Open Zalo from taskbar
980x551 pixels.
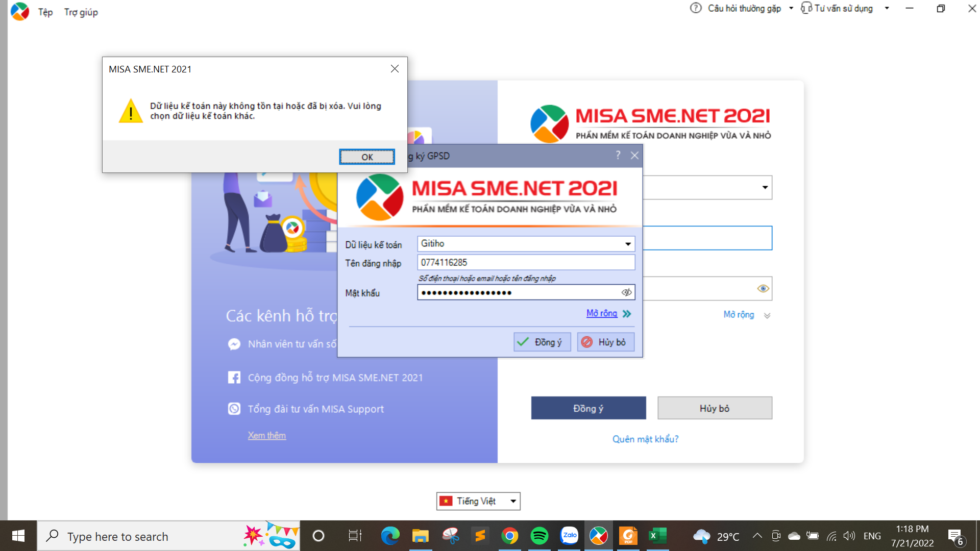click(569, 536)
